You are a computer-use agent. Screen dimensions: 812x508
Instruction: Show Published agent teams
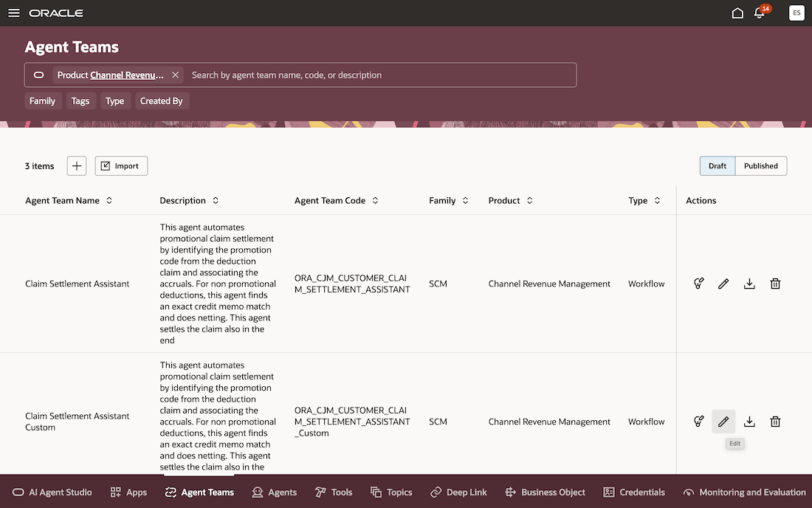pyautogui.click(x=761, y=165)
